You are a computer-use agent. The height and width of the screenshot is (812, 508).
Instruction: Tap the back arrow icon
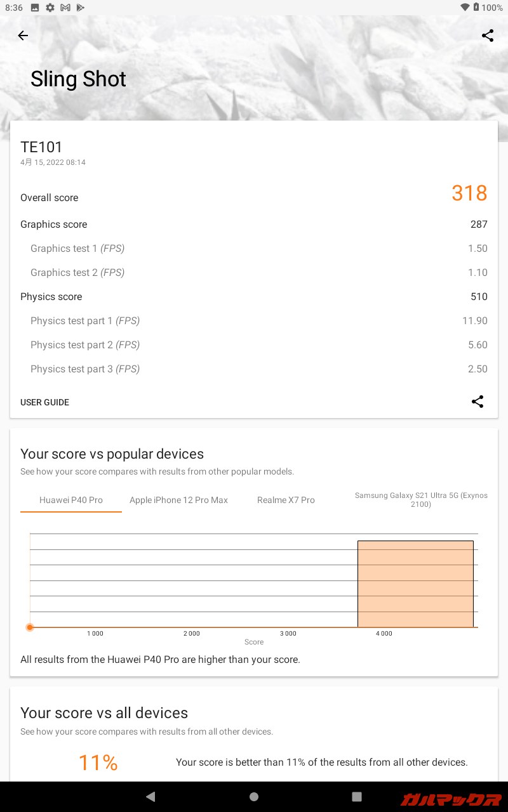click(23, 36)
